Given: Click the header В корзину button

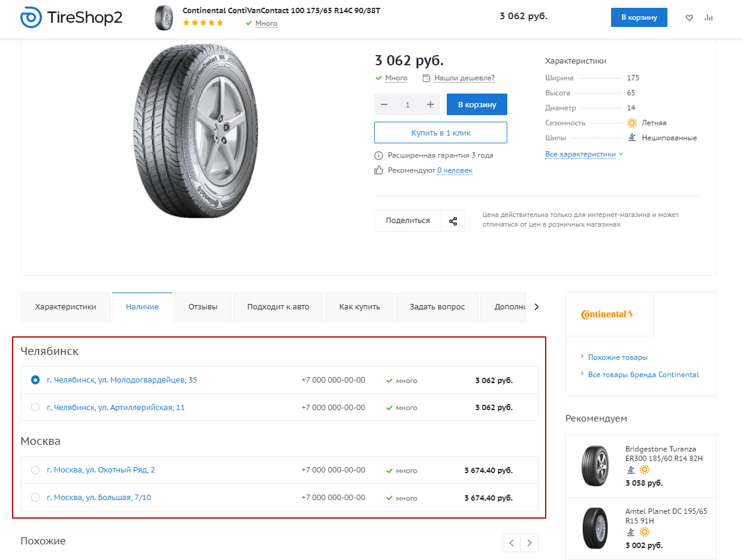Looking at the screenshot, I should coord(639,17).
